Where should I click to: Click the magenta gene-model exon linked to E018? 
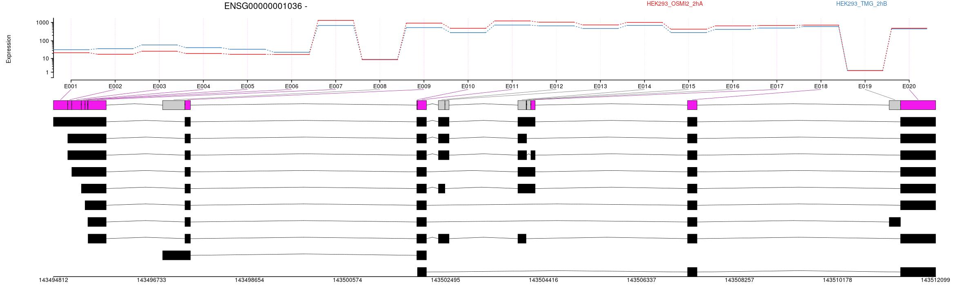tap(692, 105)
